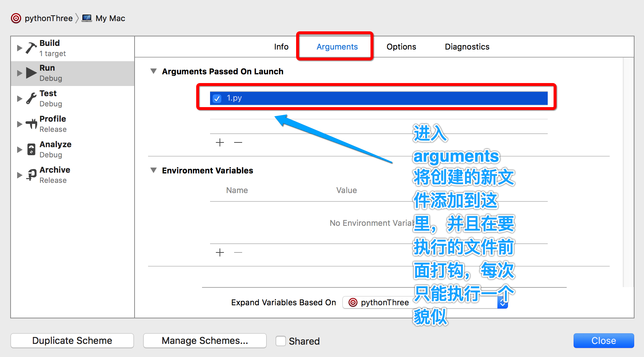Click the pythonThree scheme target icon
The image size is (644, 357).
point(16,18)
